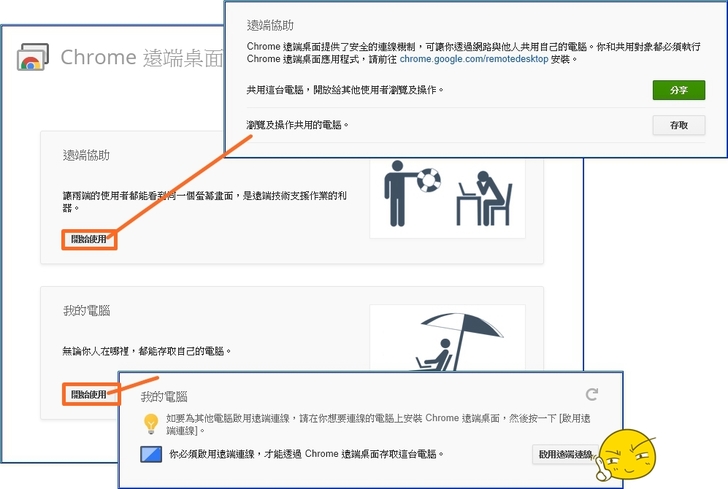Image resolution: width=728 pixels, height=489 pixels.
Task: Click the green 分享 share button
Action: pos(678,90)
